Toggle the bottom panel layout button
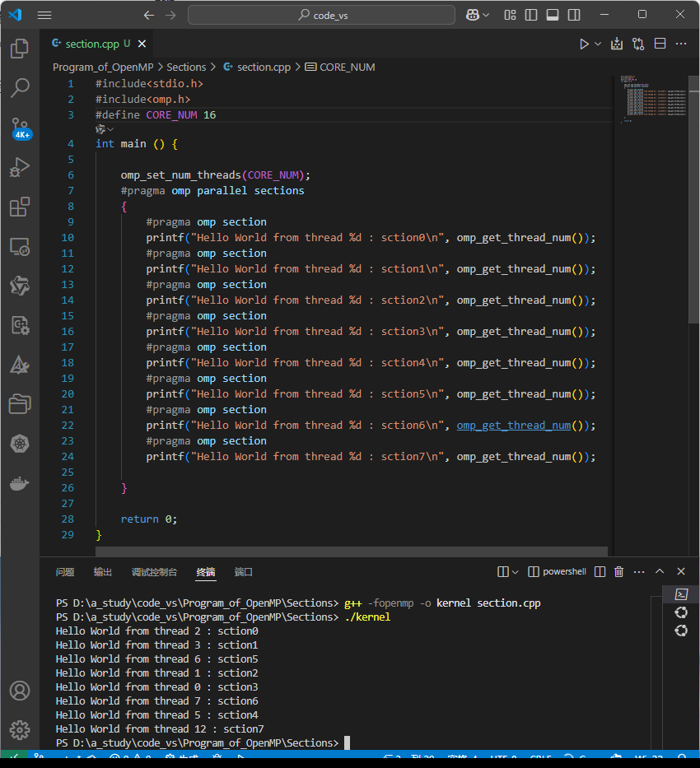700x768 pixels. [553, 15]
